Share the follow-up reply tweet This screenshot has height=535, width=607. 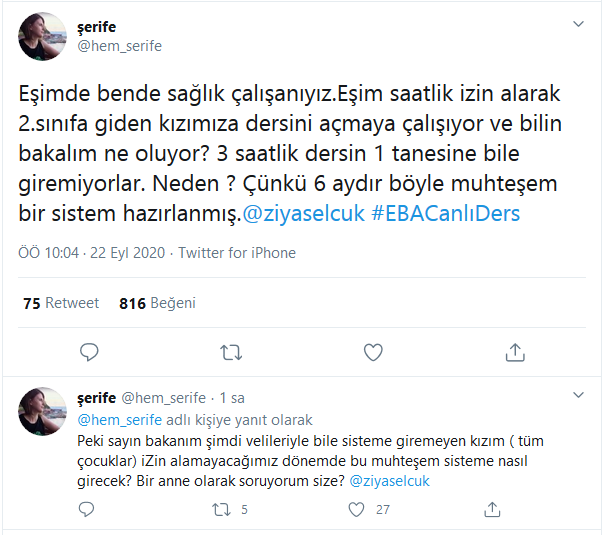(x=489, y=510)
